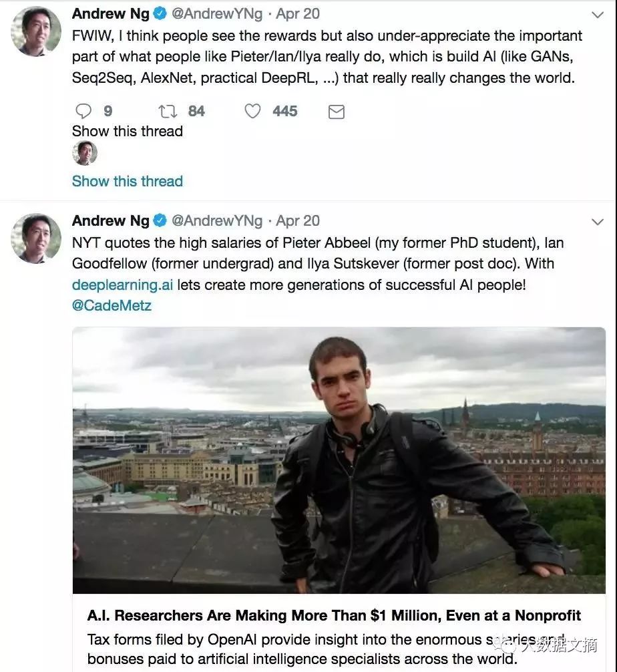
Task: Click verified badge on second tweet
Action: pyautogui.click(x=160, y=220)
